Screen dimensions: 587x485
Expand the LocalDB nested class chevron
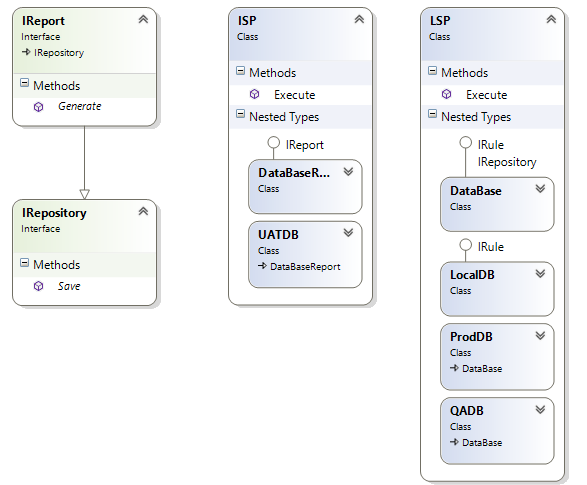(x=540, y=274)
